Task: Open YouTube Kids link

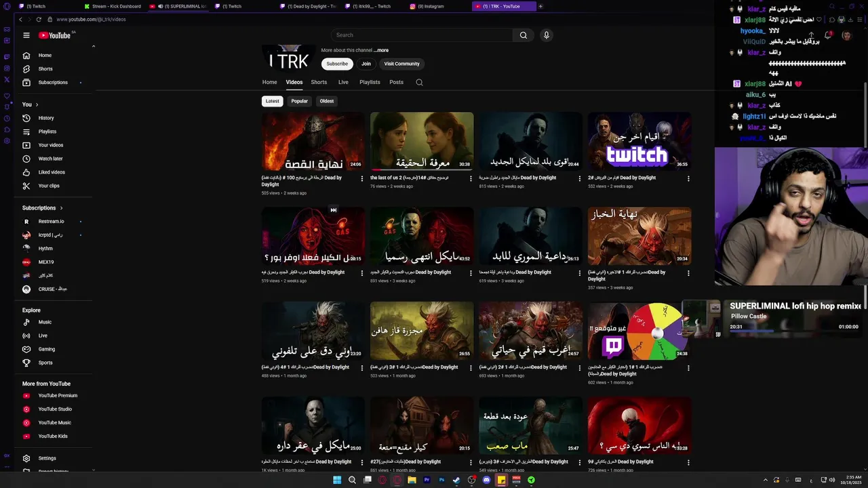Action: [52, 436]
